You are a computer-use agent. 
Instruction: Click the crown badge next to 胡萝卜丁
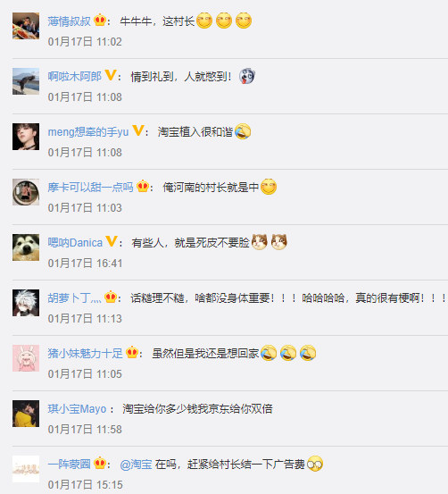[x=111, y=297]
